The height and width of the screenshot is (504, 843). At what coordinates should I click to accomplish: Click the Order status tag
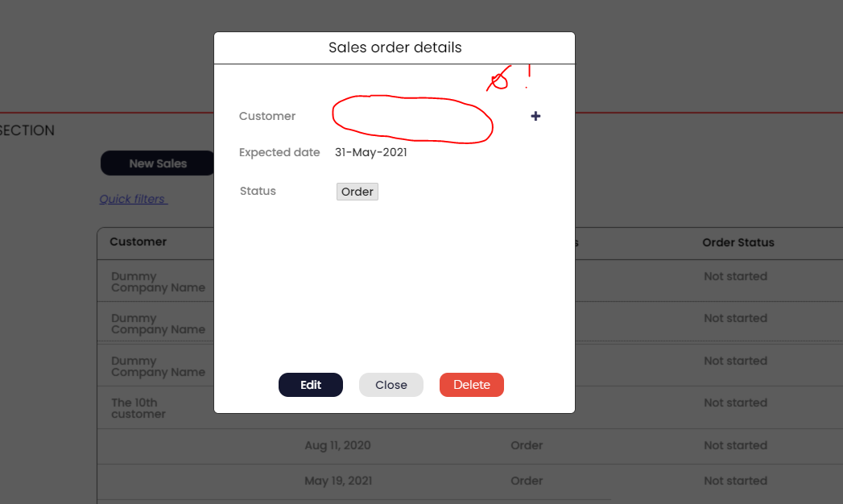pyautogui.click(x=357, y=192)
